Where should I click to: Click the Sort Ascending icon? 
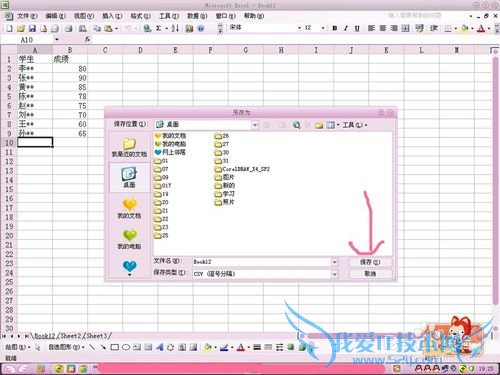point(175,28)
